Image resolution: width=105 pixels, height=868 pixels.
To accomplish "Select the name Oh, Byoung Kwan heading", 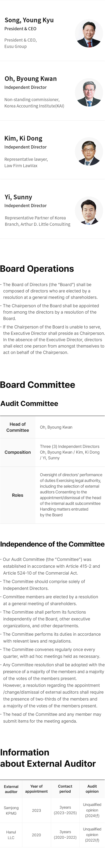I will click(30, 79).
